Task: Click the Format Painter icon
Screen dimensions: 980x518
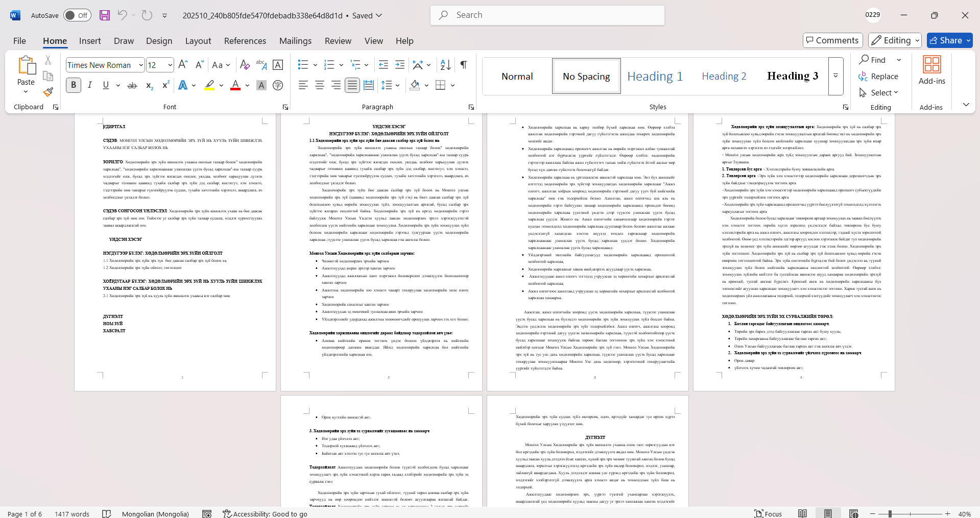Action: (x=48, y=92)
